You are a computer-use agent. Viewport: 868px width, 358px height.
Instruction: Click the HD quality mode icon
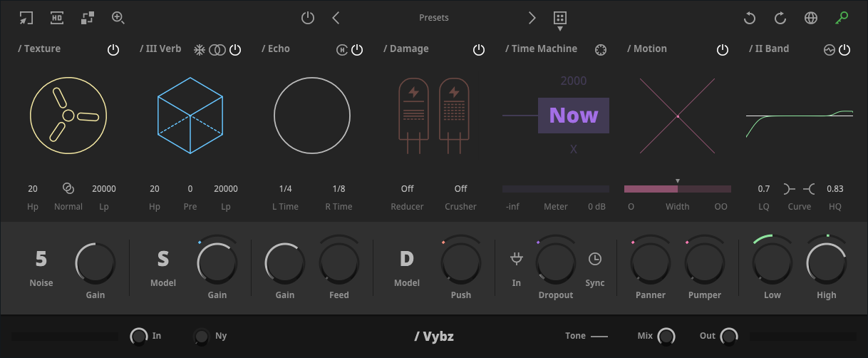[x=57, y=18]
